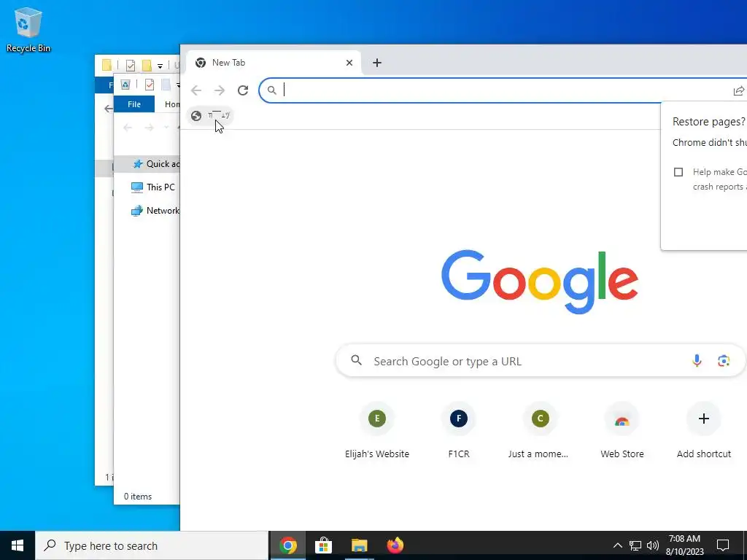
Task: Open Google Lens image search icon
Action: click(x=724, y=361)
